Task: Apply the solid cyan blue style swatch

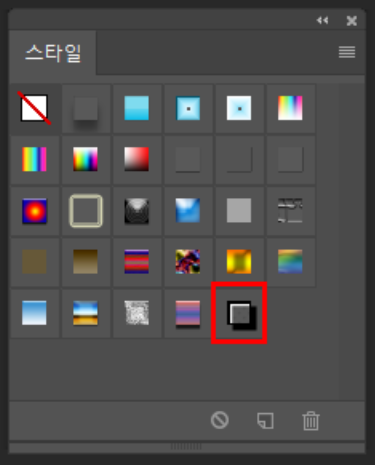Action: [137, 108]
